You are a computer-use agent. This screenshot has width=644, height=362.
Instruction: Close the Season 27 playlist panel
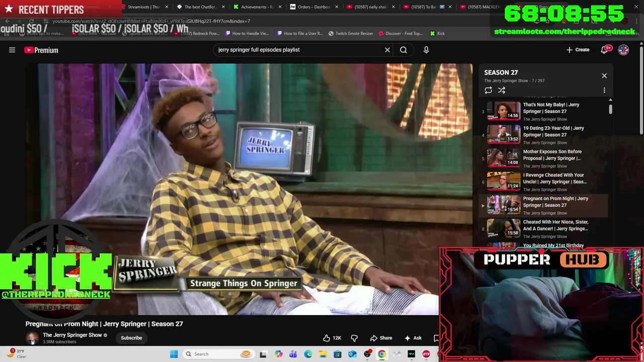pyautogui.click(x=604, y=76)
